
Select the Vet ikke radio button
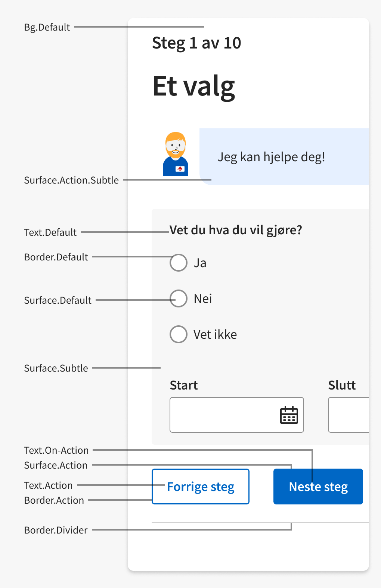179,334
